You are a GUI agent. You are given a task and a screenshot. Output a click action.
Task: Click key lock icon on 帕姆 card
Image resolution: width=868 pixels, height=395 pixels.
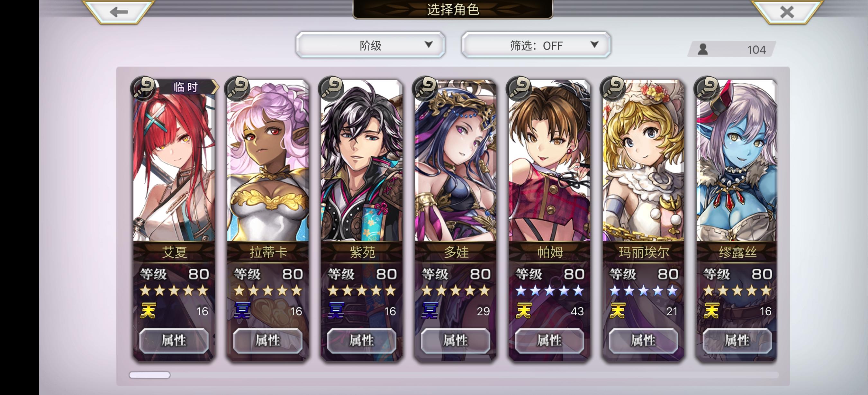pos(519,89)
